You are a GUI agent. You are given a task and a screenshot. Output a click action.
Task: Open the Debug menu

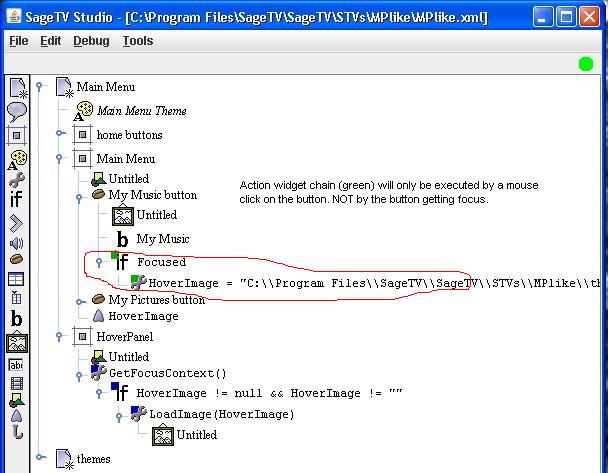tap(91, 41)
